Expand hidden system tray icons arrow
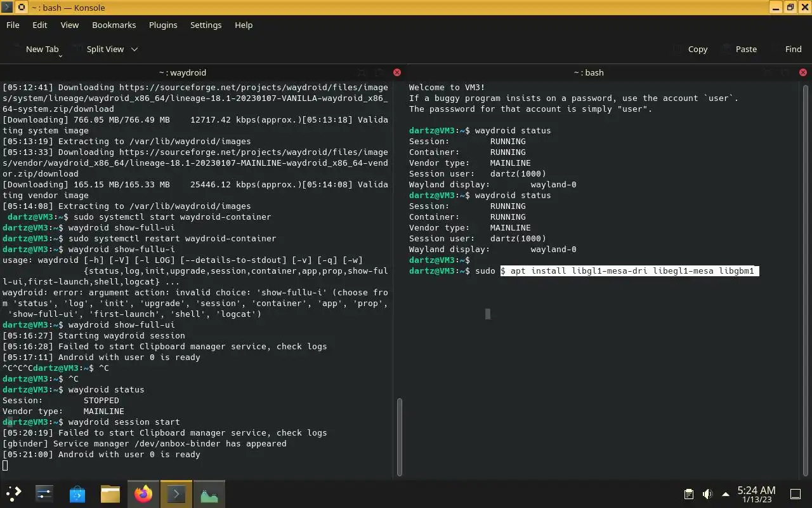 point(726,494)
